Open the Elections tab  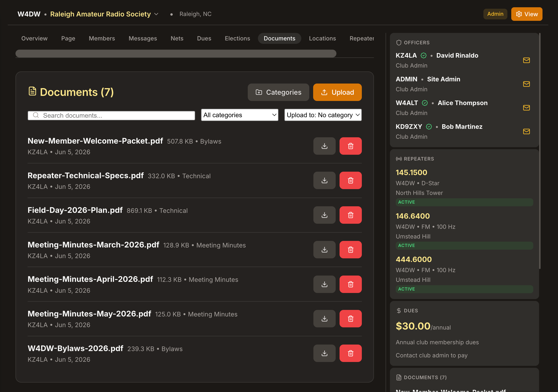point(237,38)
